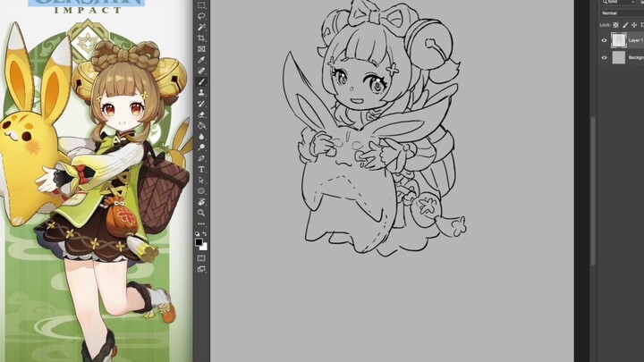The width and height of the screenshot is (644, 362).
Task: Toggle lock transparent pixels
Action: [x=615, y=25]
